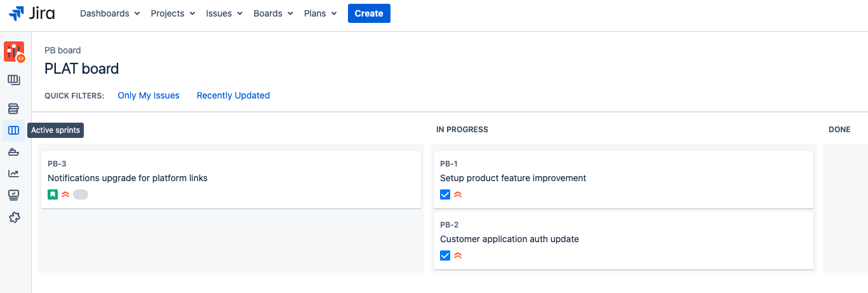Open the project avatar in the sidebar
This screenshot has width=868, height=293.
coord(14,51)
